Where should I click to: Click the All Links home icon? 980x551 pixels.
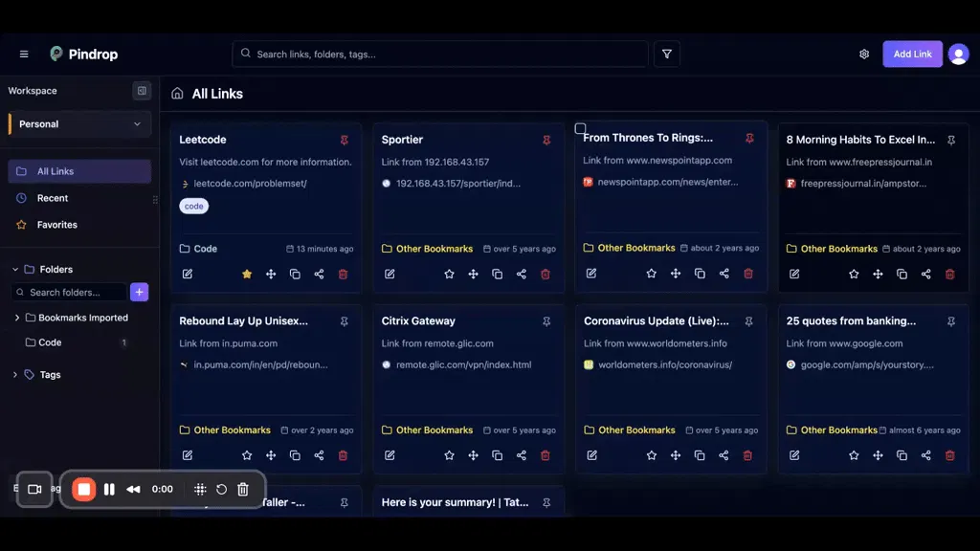[177, 94]
